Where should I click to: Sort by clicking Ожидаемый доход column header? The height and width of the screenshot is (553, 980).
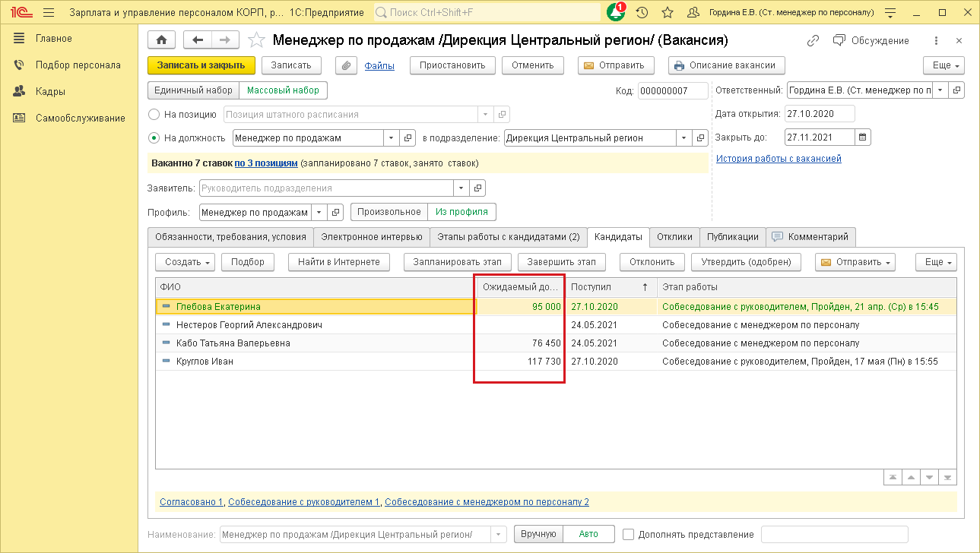point(520,287)
